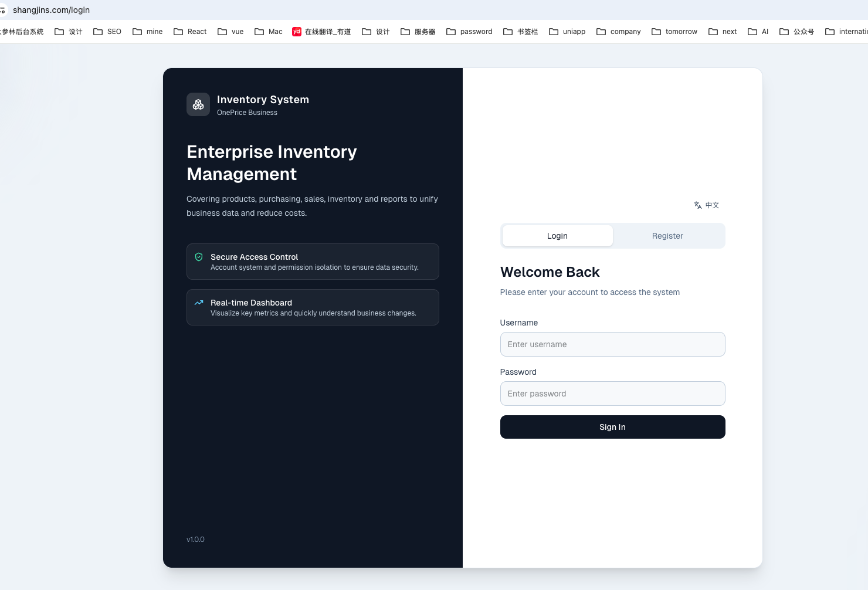The width and height of the screenshot is (868, 590).
Task: Expand the uniapp bookmarks folder
Action: [x=567, y=32]
